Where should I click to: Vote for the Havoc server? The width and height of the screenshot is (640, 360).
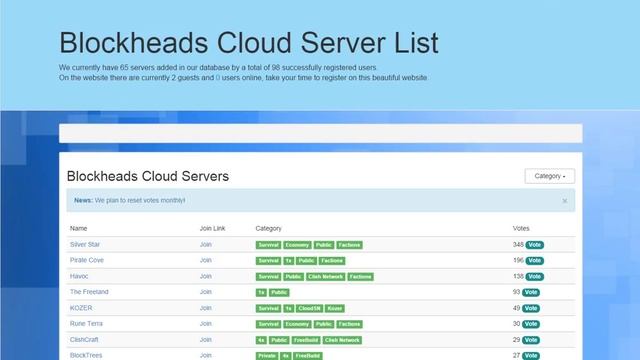tap(535, 277)
